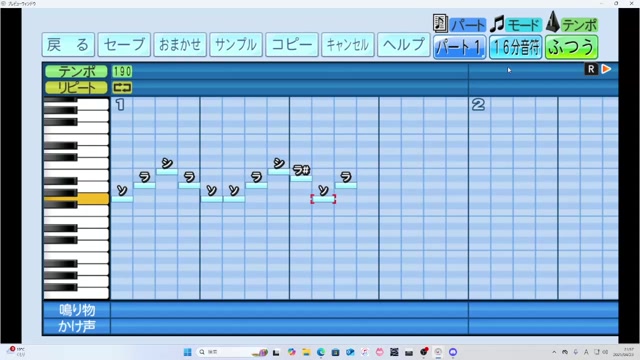Click the R record icon
640x360 pixels.
[591, 69]
